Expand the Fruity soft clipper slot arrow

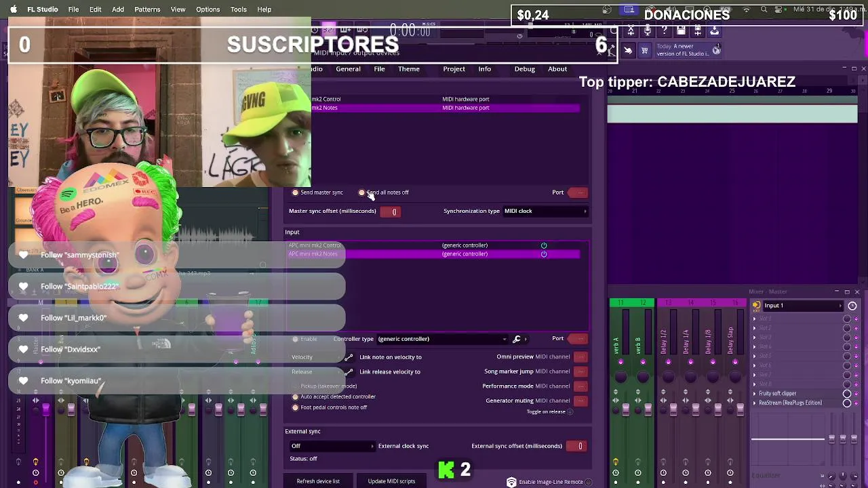[x=755, y=394]
